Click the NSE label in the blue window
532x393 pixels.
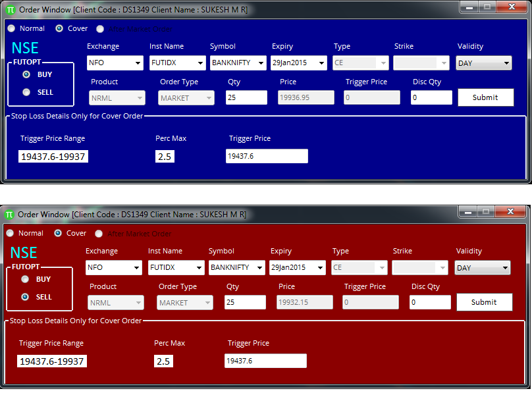pyautogui.click(x=25, y=48)
